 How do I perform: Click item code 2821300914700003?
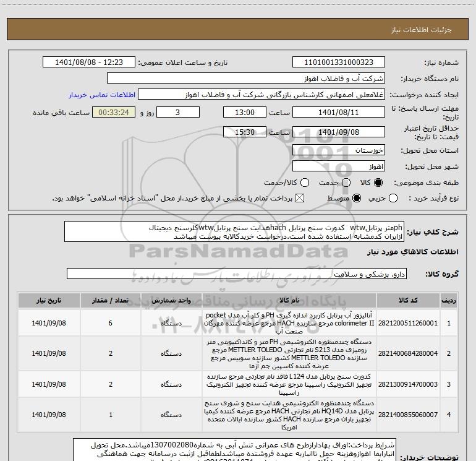point(408,384)
